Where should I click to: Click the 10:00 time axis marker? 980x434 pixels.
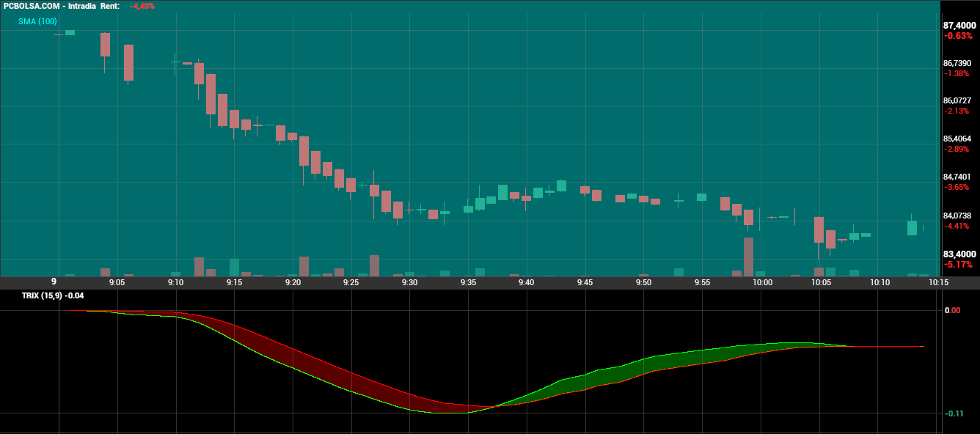763,282
